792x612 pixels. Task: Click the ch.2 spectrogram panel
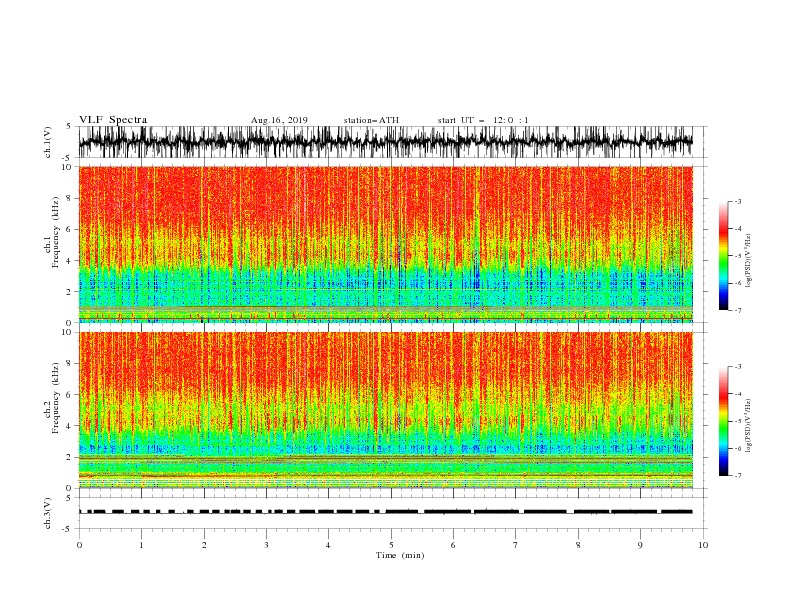[386, 410]
